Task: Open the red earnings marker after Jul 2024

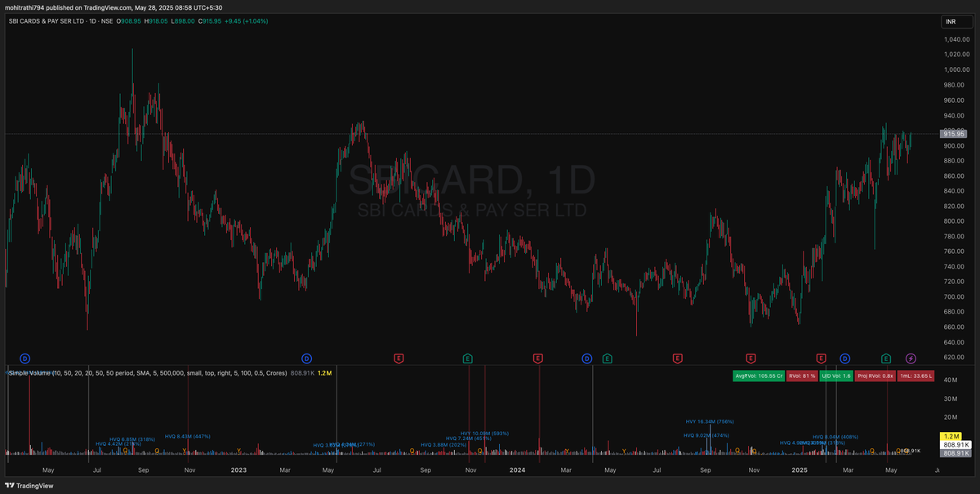Action: pos(677,358)
